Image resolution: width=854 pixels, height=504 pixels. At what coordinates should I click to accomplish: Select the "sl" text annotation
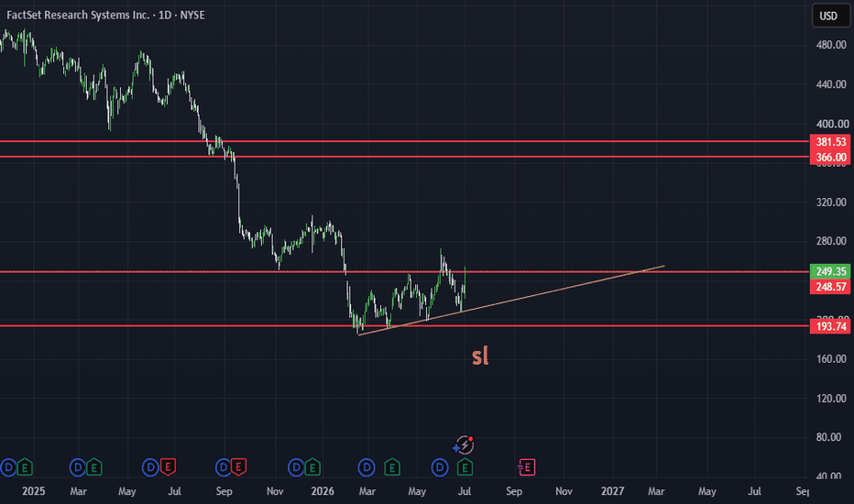[x=480, y=356]
